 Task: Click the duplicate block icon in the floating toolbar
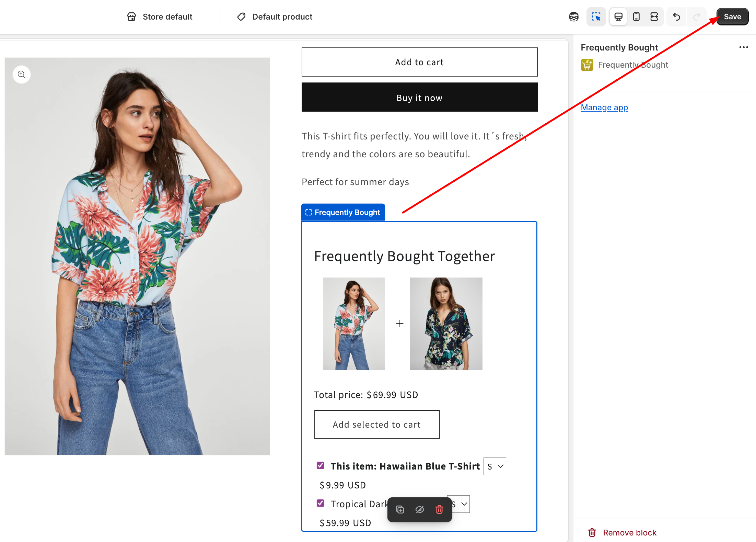tap(400, 509)
